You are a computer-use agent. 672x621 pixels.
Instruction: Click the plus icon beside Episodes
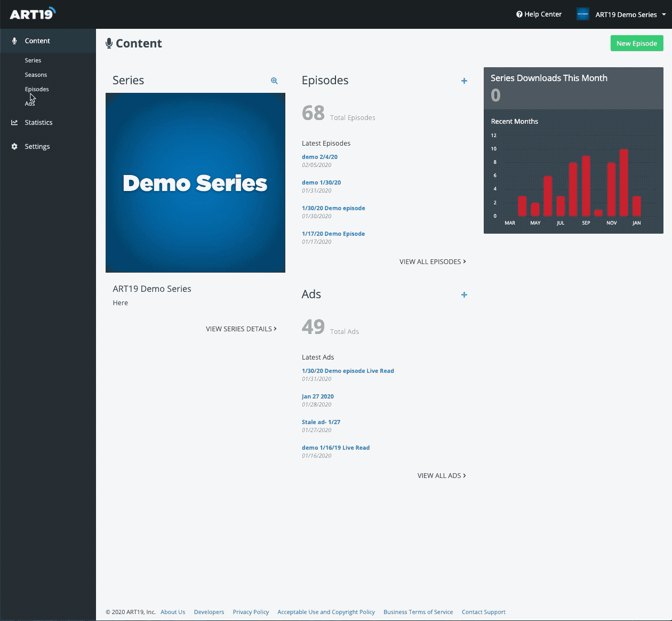tap(464, 81)
